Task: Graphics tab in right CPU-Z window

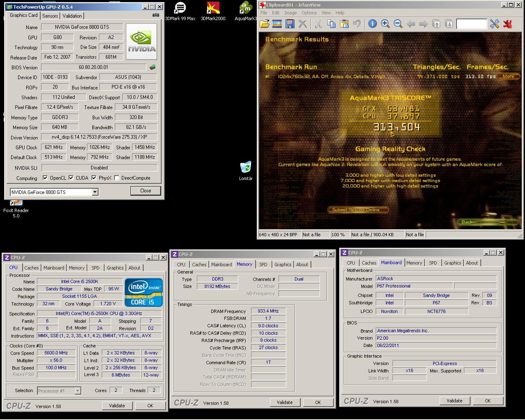Action: click(452, 263)
